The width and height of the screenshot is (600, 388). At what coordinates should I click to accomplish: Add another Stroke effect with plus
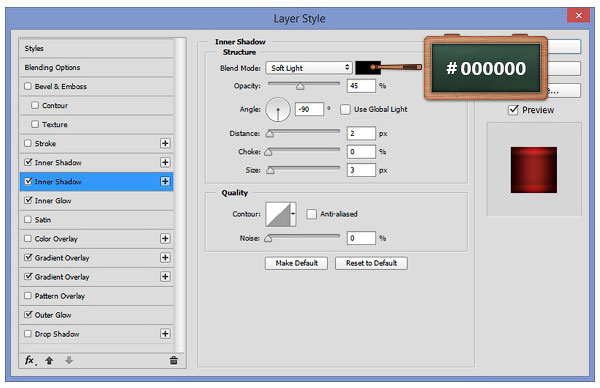(x=165, y=143)
